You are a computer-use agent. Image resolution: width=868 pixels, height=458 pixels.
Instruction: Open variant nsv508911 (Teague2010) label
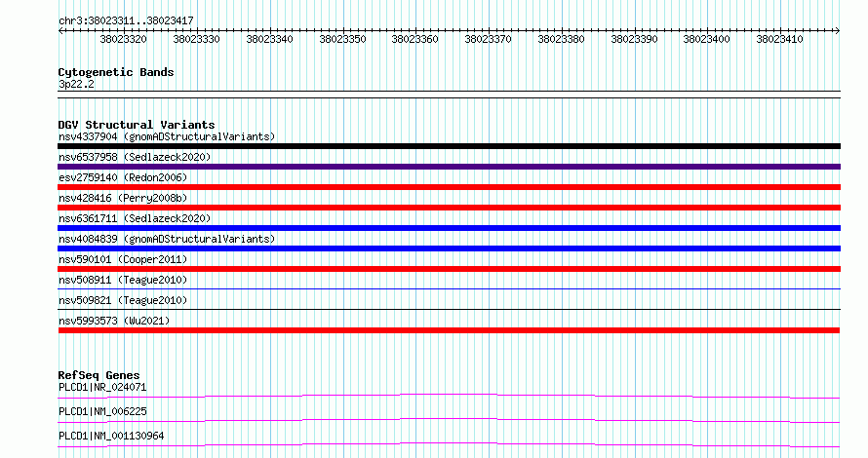coord(123,280)
